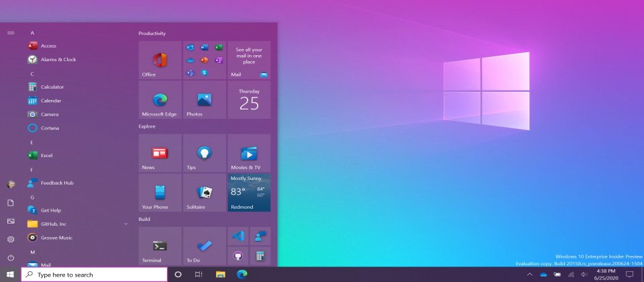Open the Photos tile

point(204,100)
